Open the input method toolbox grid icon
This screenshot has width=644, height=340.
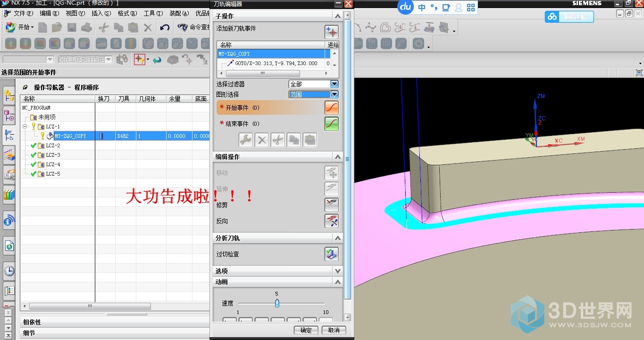coord(471,8)
